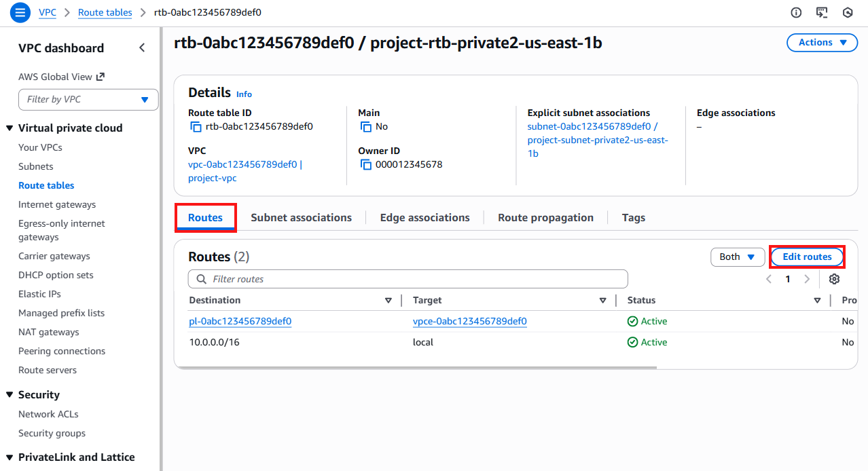Viewport: 868px width, 471px height.
Task: Launch AWS CloudShell from the top bar
Action: click(822, 12)
